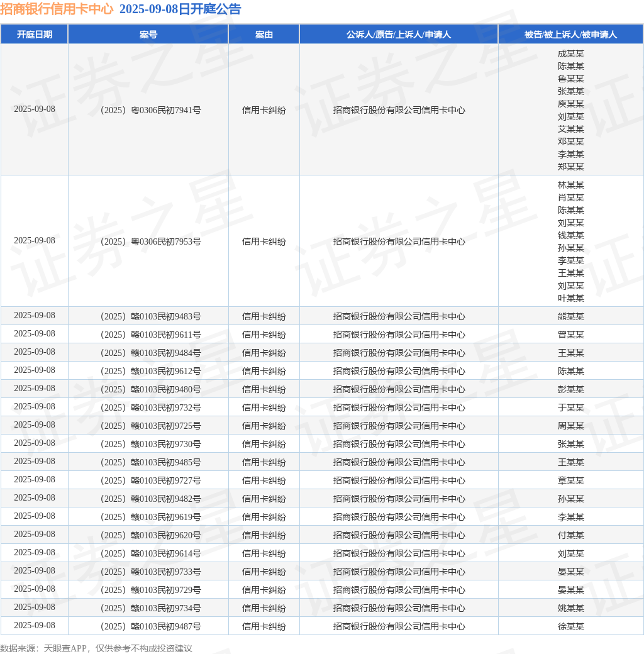Select case number (2025)赣0103民初9725号
The width and height of the screenshot is (644, 654).
150,426
